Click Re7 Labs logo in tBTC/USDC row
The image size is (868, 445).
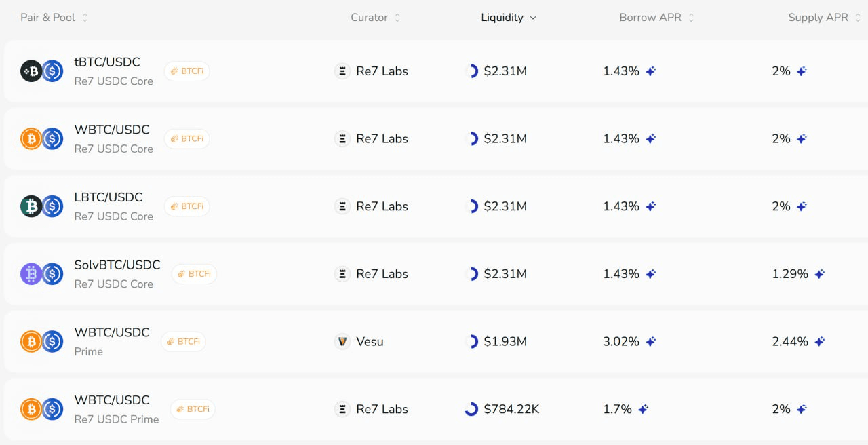[343, 71]
